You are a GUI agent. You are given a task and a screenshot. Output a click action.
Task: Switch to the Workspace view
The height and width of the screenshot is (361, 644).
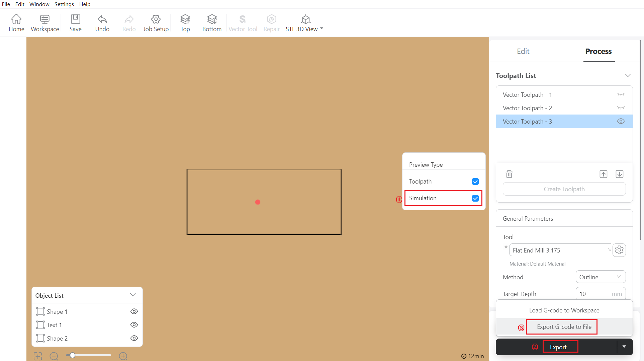44,22
